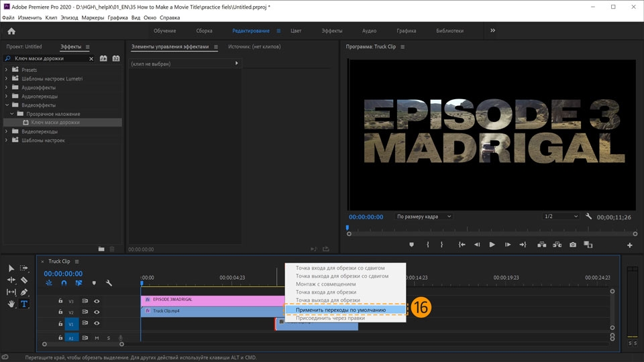
Task: Click the Program monitor playhead scrubber
Action: [347, 228]
